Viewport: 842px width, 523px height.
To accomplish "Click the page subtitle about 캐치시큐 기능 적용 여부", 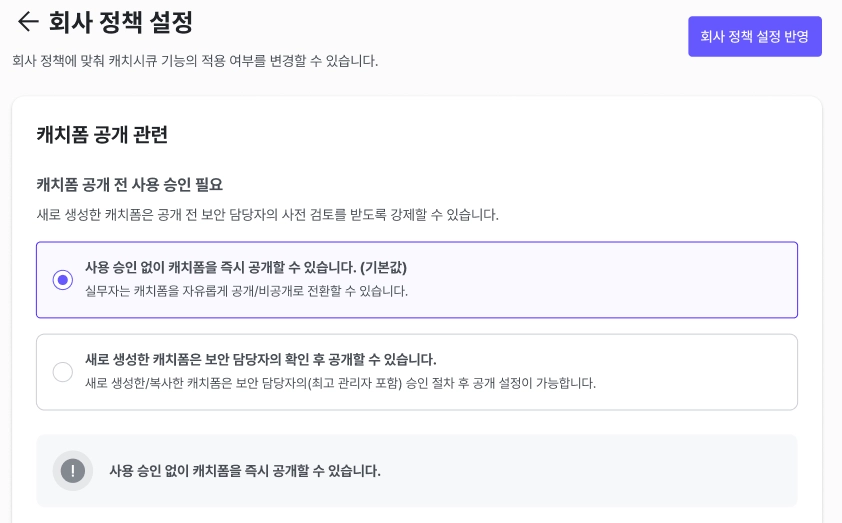I will click(x=195, y=61).
